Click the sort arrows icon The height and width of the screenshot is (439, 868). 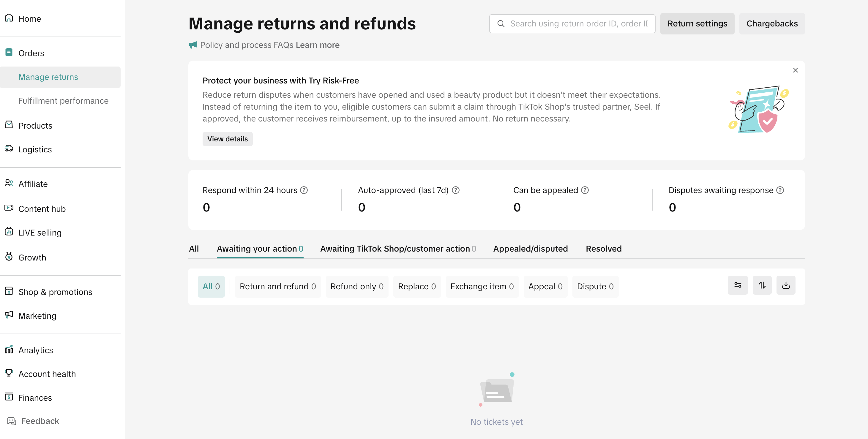coord(762,285)
